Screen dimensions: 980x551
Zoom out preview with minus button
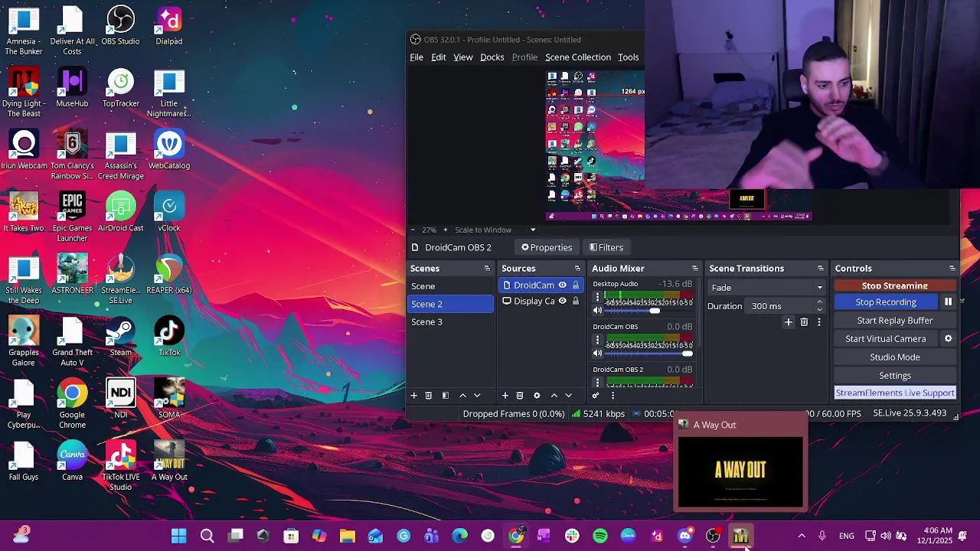point(413,230)
